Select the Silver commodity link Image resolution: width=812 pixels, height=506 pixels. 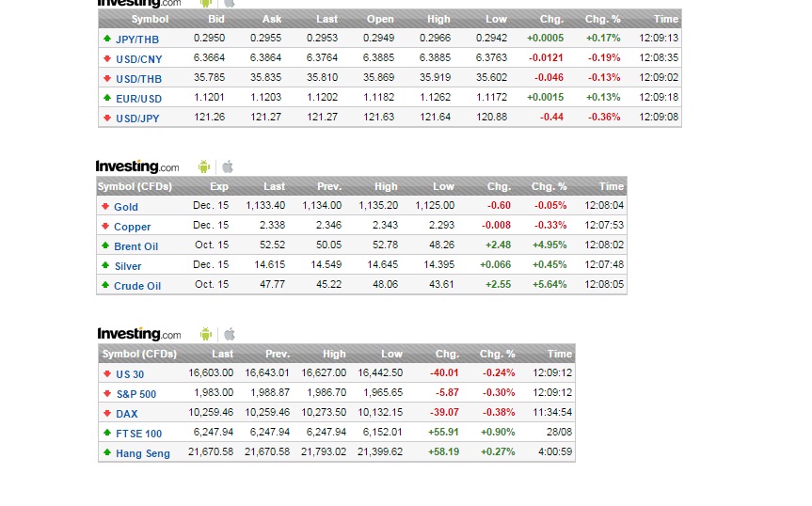[x=128, y=266]
